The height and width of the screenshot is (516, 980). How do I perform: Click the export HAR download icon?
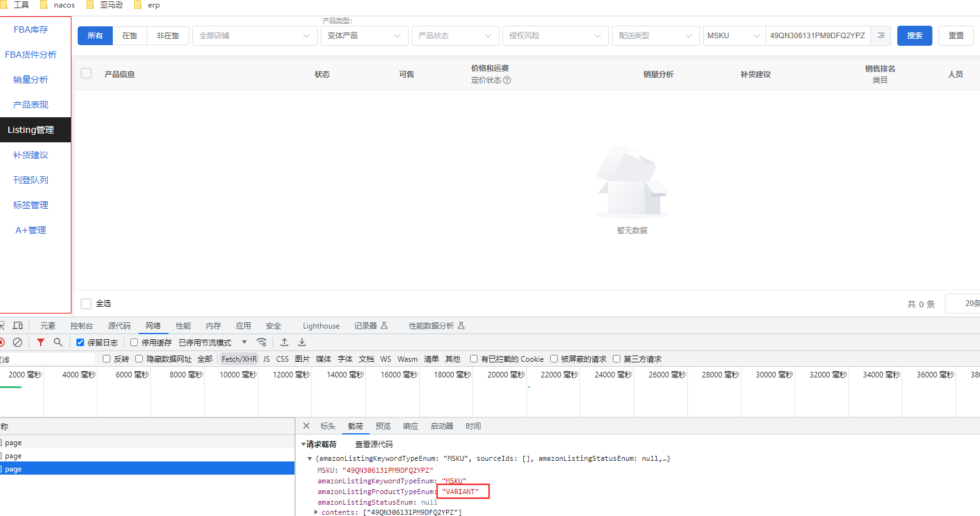(302, 342)
